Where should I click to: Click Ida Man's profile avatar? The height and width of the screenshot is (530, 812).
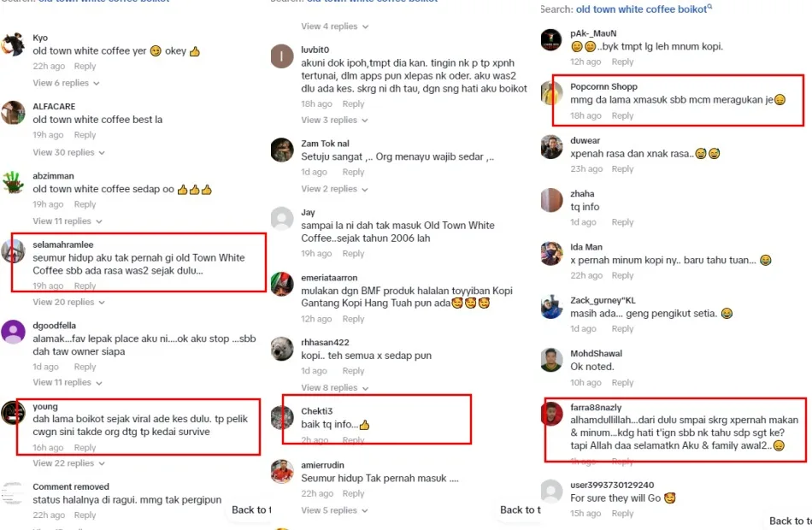[x=551, y=254]
